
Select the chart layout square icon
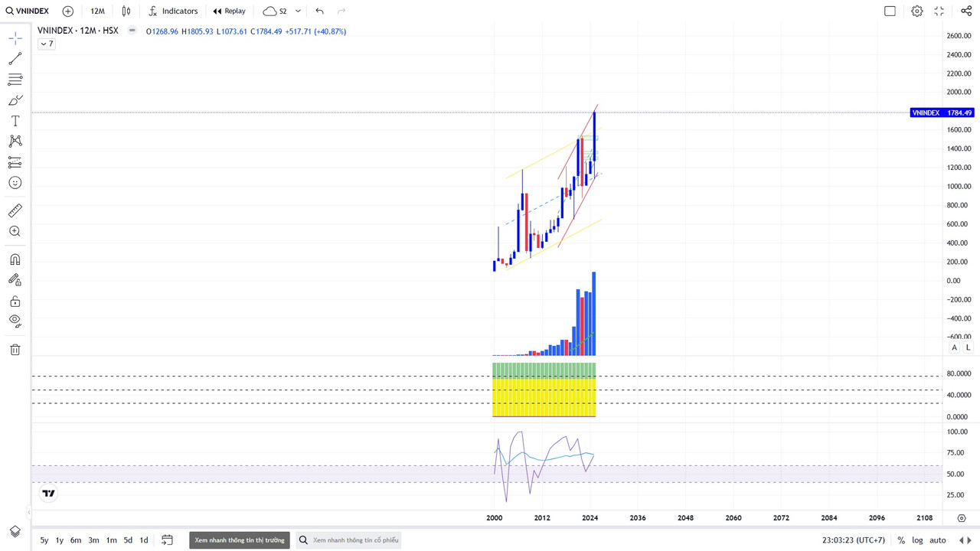coord(890,11)
